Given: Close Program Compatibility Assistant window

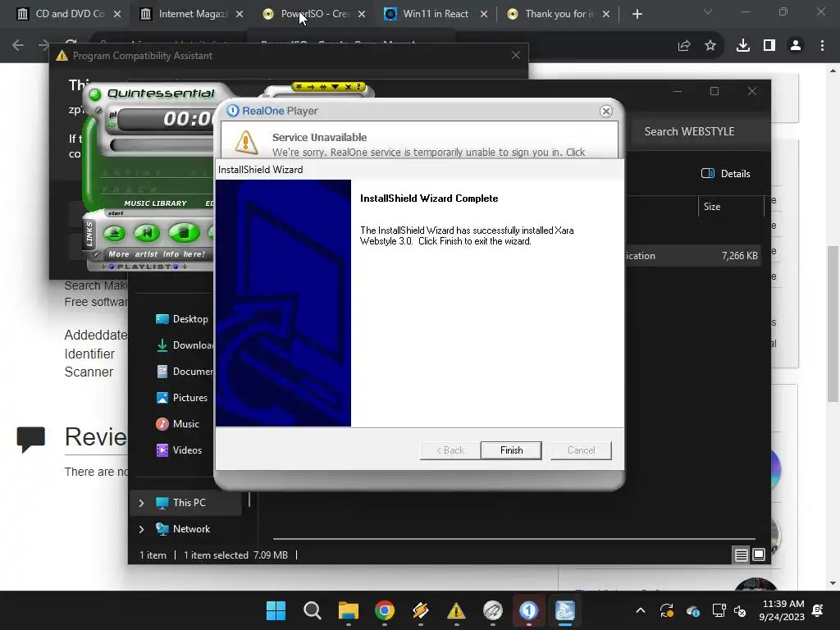Looking at the screenshot, I should (515, 55).
